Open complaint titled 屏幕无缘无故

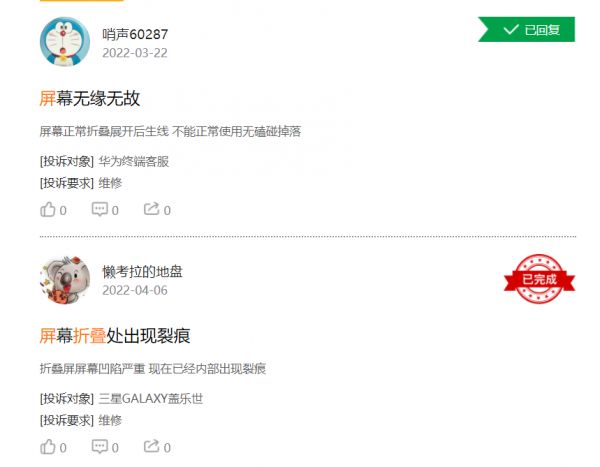[x=90, y=98]
